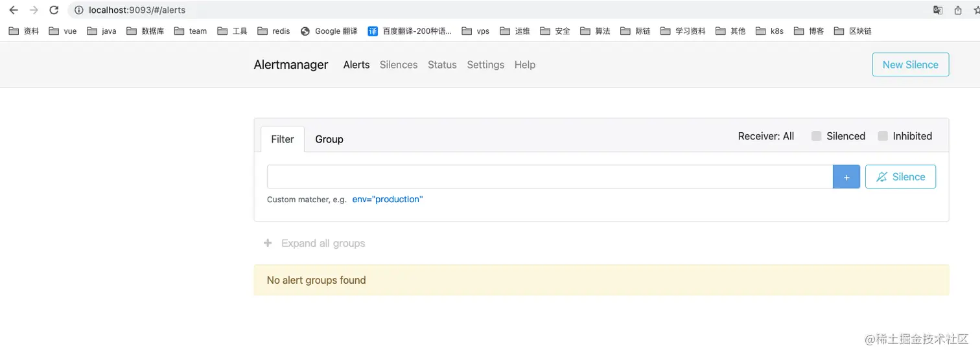980x357 pixels.
Task: Open the 资料 bookmark folder
Action: click(24, 31)
